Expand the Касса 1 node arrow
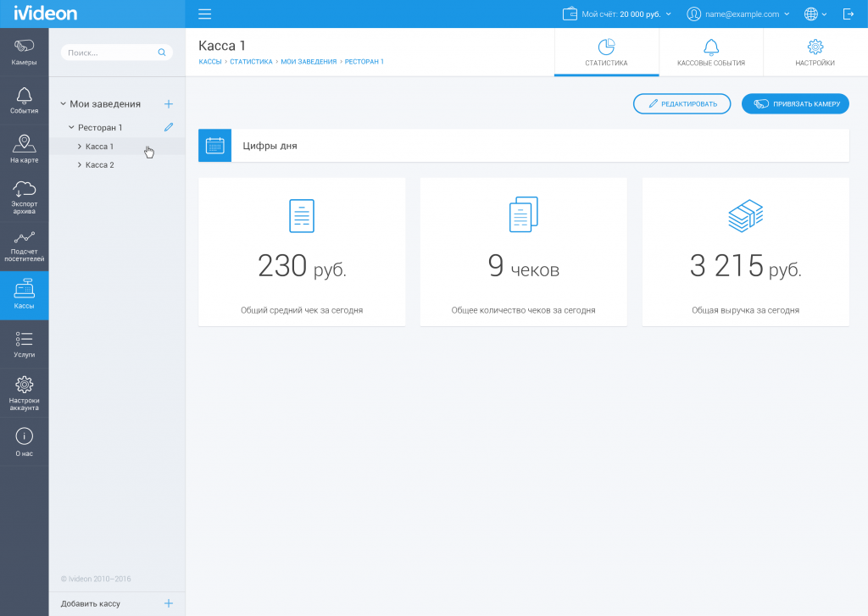The image size is (868, 616). (80, 147)
